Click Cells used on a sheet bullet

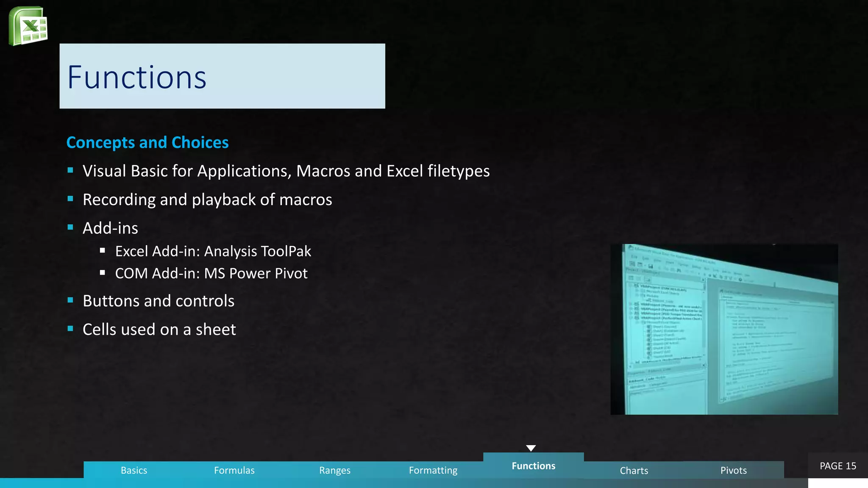coord(159,330)
